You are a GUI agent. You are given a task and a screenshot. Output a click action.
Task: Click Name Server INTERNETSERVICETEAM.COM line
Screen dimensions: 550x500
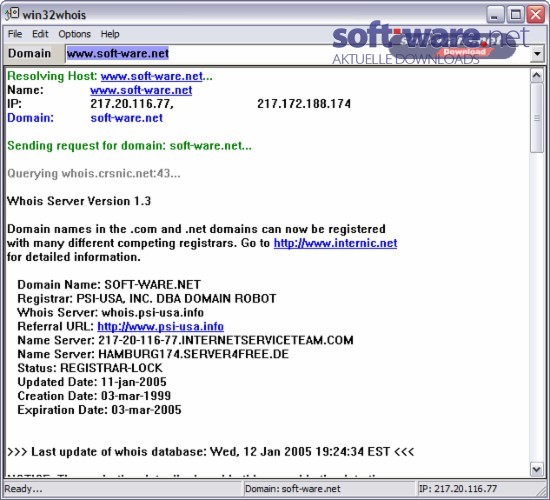185,340
